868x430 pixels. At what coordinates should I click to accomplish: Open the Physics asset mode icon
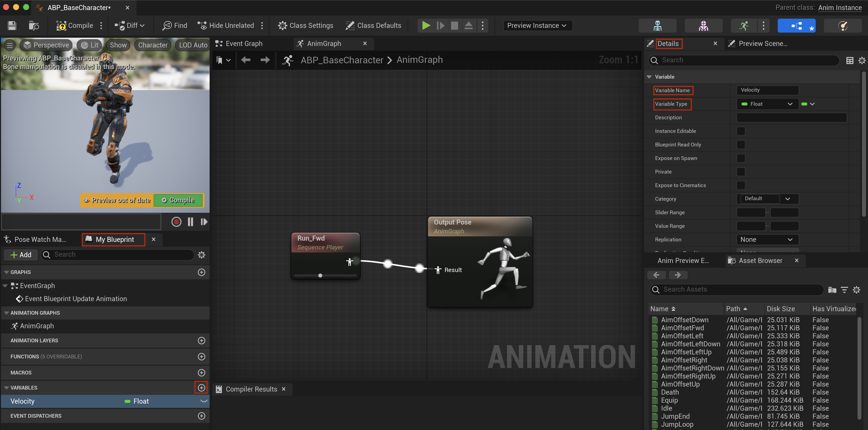pos(843,26)
